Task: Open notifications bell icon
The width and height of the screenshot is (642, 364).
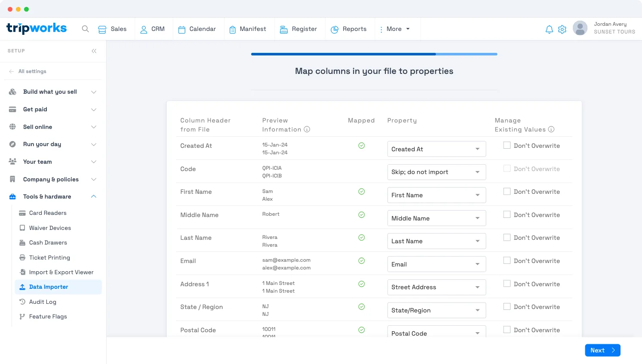Action: point(549,29)
